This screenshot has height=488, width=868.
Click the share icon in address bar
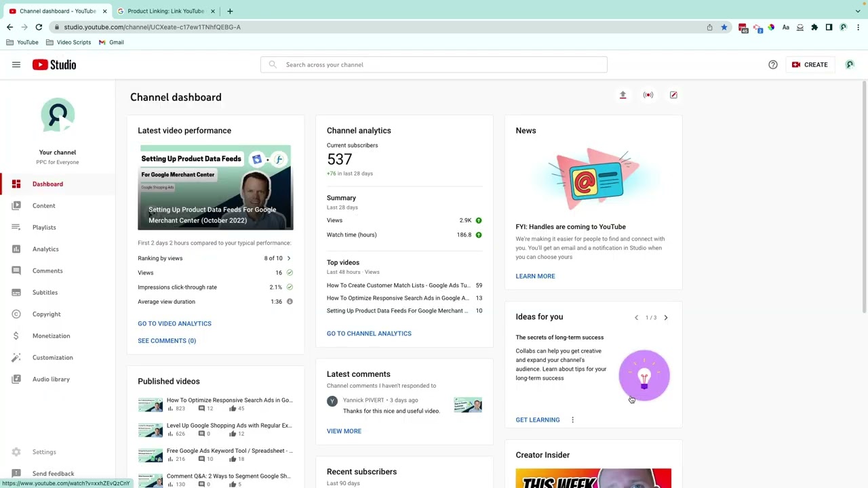[x=710, y=27]
